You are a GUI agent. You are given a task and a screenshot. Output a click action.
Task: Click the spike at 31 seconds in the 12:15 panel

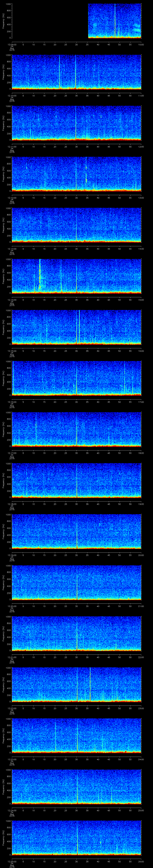[x=79, y=327]
